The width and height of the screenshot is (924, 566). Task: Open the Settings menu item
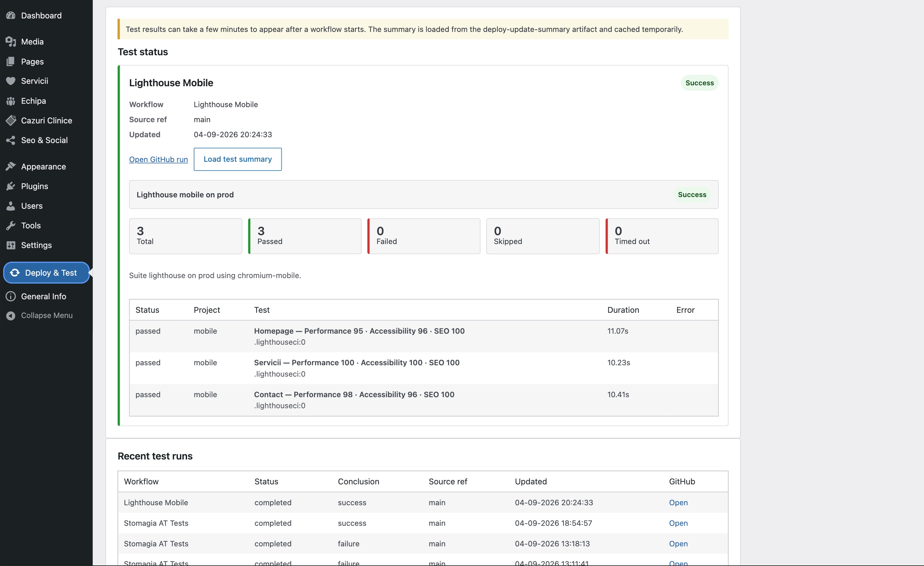click(46, 245)
